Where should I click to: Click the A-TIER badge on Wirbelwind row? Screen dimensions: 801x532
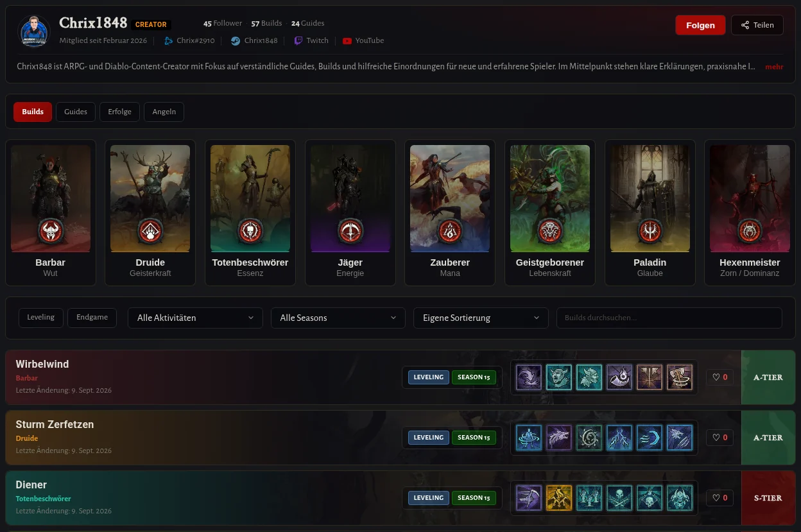click(768, 377)
